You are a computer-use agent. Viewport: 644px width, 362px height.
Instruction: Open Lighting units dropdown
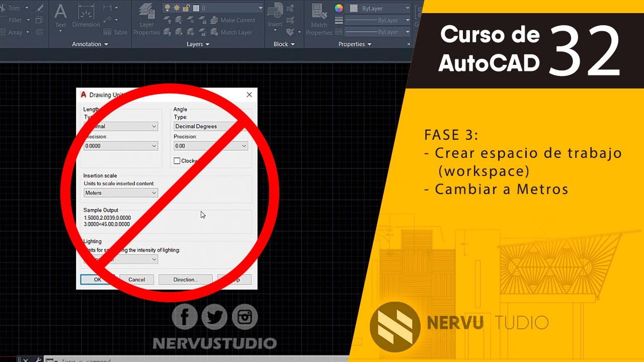tap(121, 259)
